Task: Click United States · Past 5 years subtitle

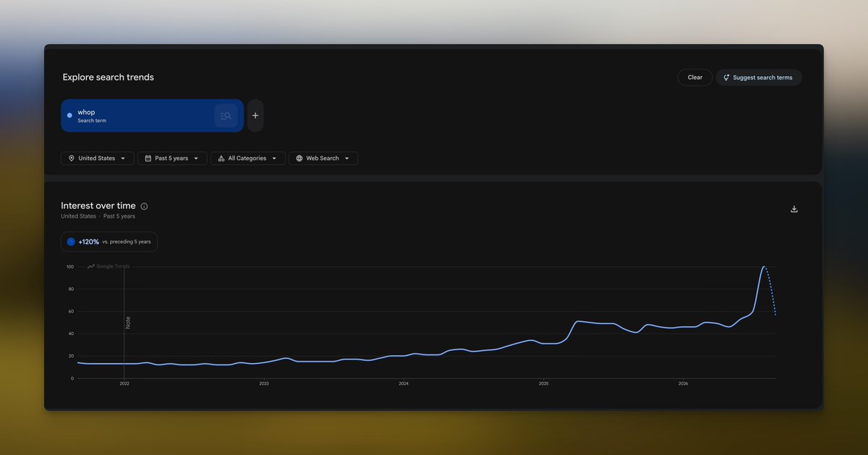Action: tap(98, 216)
